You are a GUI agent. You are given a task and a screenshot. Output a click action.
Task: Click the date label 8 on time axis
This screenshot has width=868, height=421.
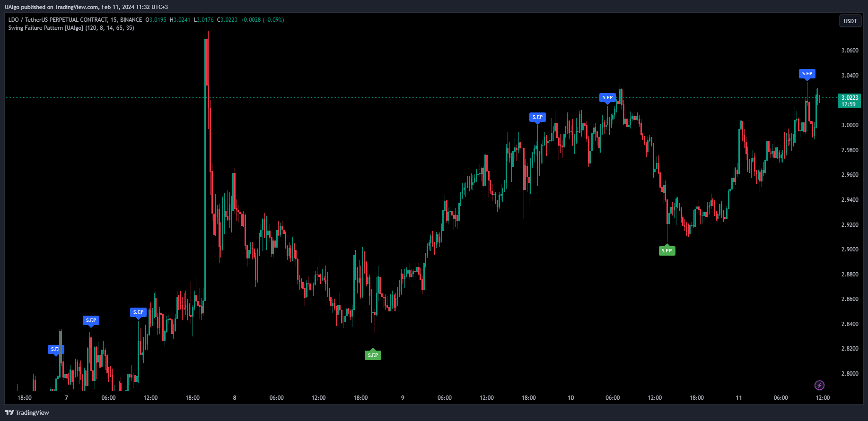[x=235, y=398]
